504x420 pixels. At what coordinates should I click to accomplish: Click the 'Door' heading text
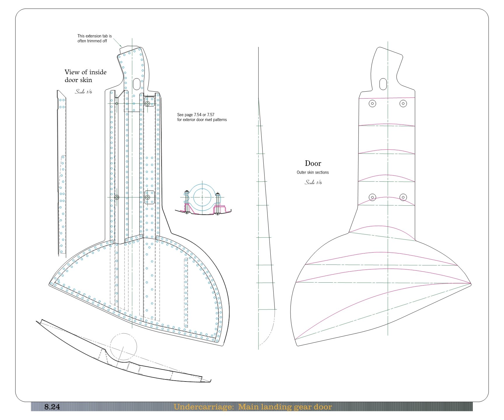pyautogui.click(x=313, y=163)
